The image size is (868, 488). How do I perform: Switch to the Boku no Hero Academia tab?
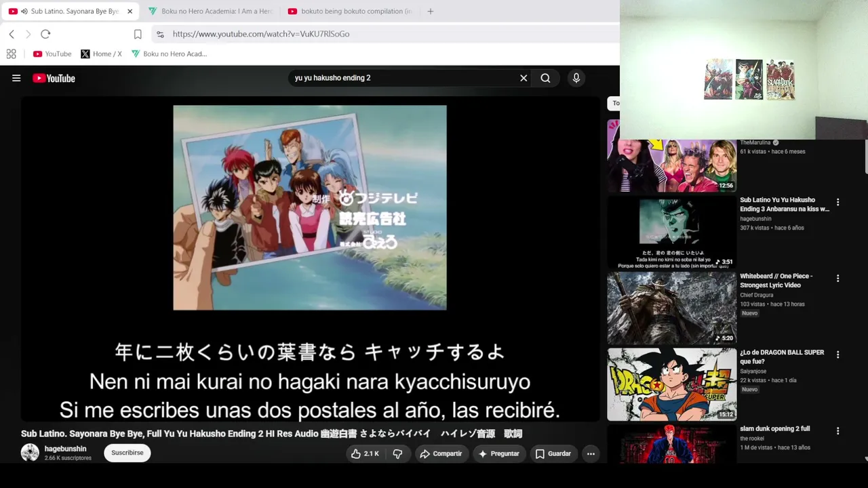[x=210, y=12]
